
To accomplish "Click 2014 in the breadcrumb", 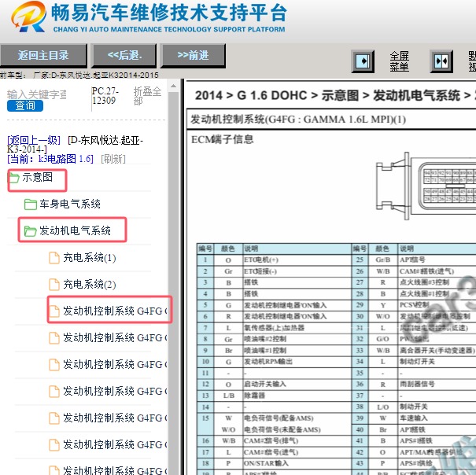I will 208,95.
